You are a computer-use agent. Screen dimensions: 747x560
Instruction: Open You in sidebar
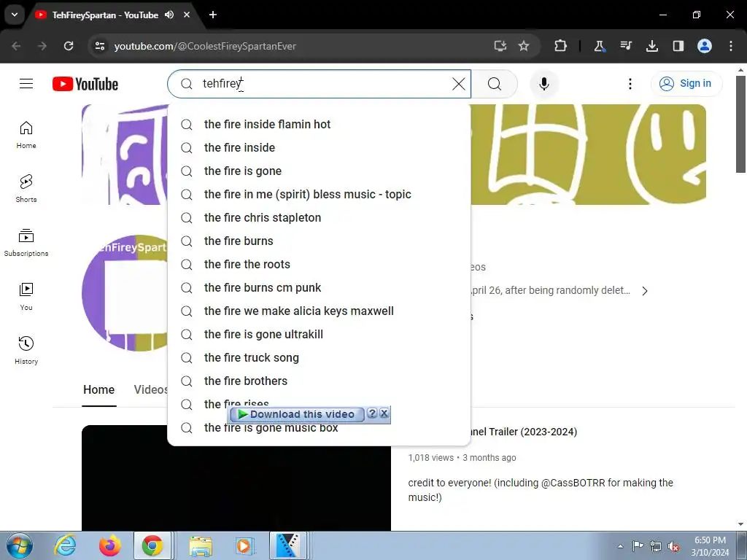pos(26,296)
